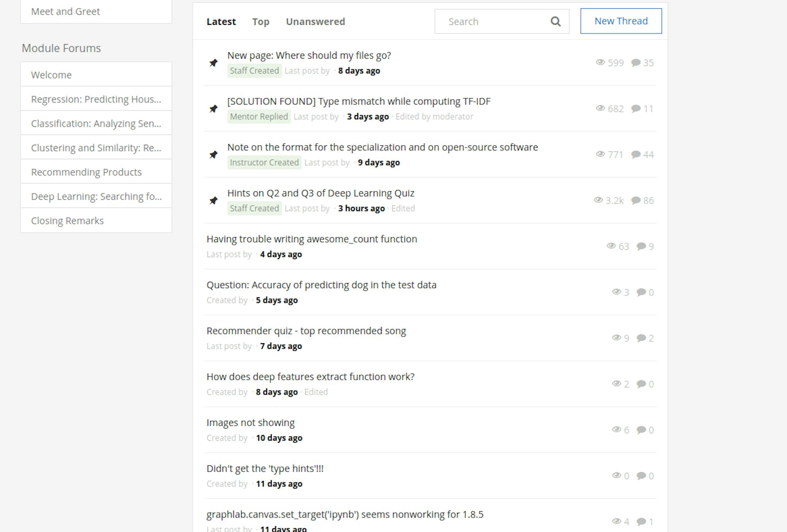
Task: Switch to the Unanswered tab
Action: click(x=315, y=22)
